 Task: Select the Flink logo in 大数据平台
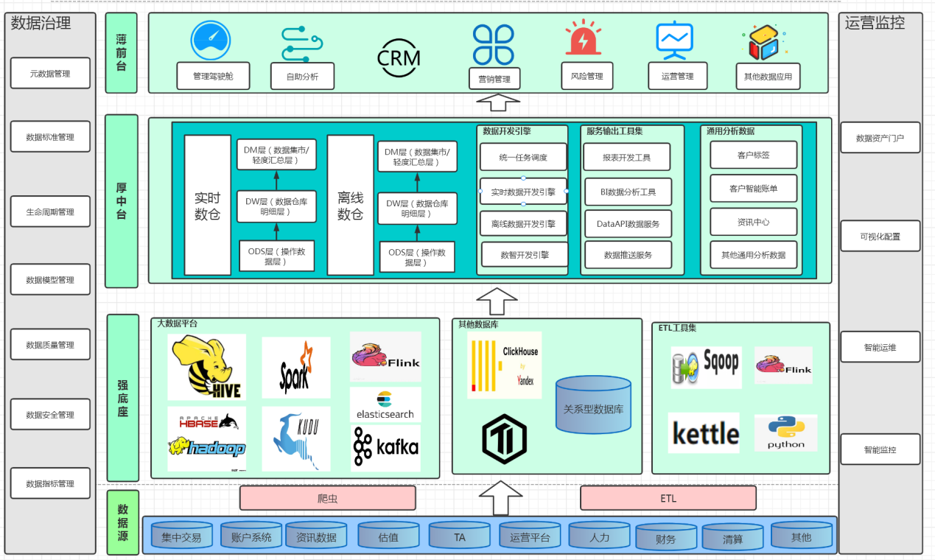pos(385,356)
